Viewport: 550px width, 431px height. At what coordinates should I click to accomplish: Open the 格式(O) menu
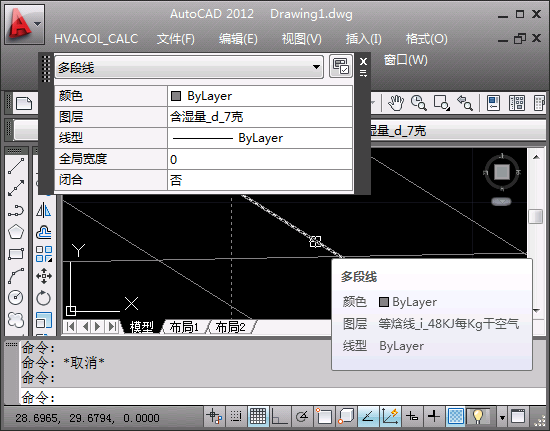[427, 39]
